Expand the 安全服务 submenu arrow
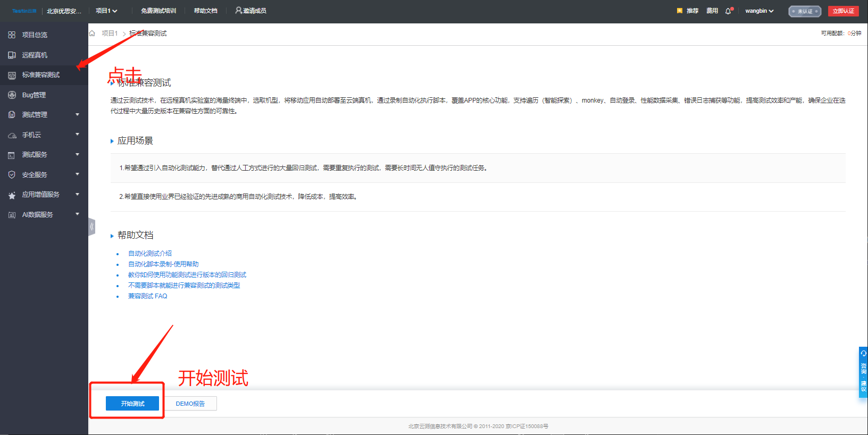The image size is (868, 435). (77, 174)
